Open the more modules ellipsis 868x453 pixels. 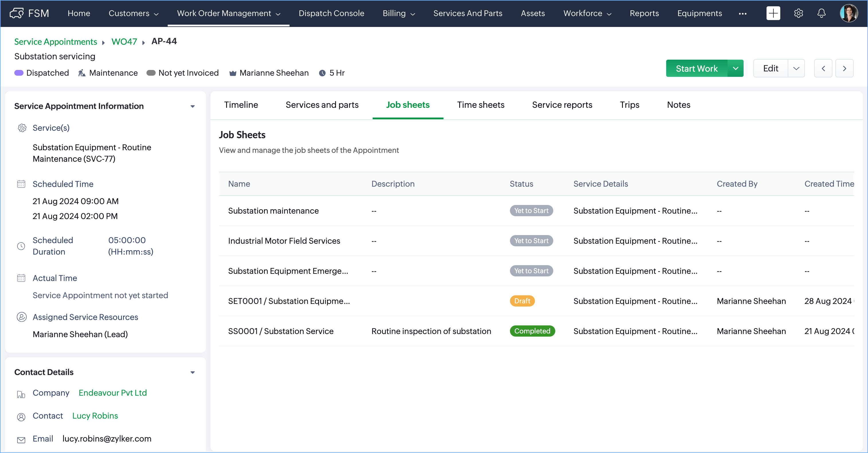(x=742, y=13)
